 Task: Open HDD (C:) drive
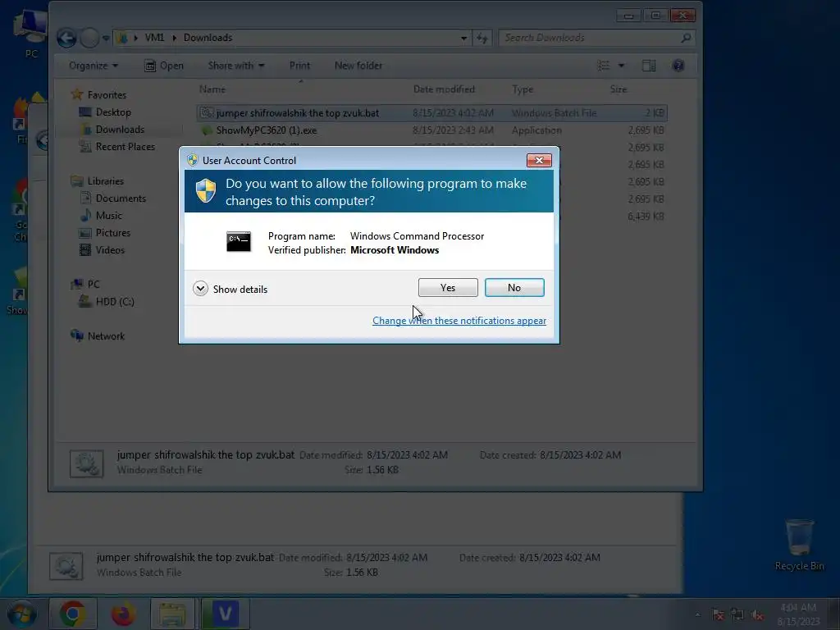click(115, 302)
